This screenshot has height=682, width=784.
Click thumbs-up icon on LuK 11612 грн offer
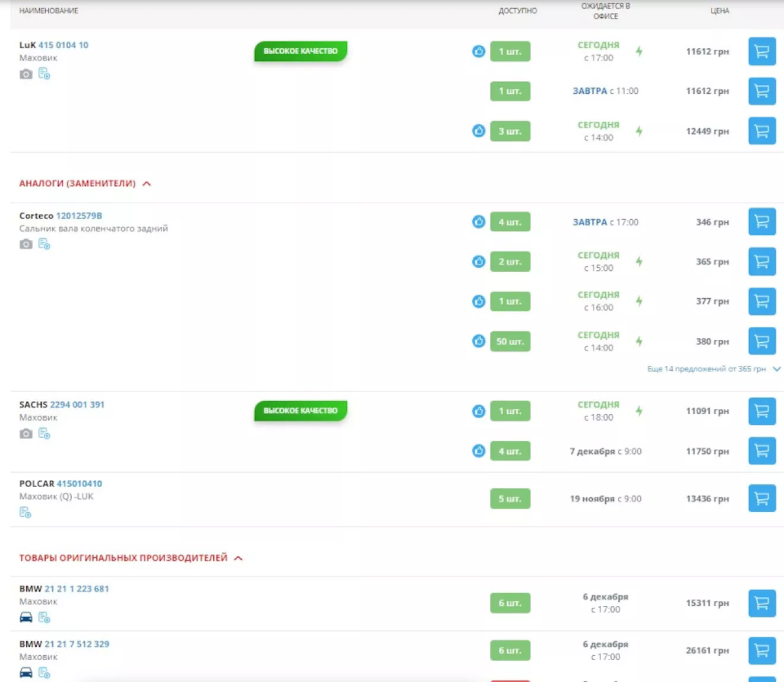pos(479,51)
